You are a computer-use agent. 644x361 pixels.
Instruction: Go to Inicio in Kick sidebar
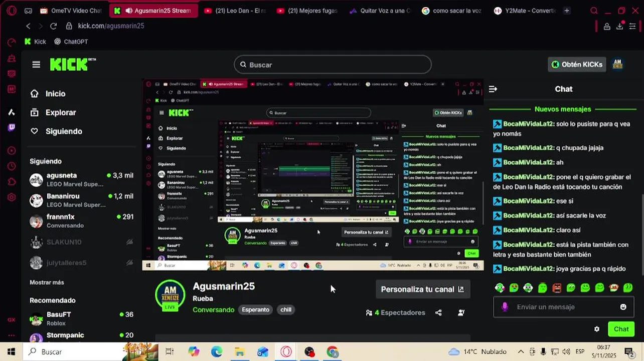pyautogui.click(x=48, y=94)
